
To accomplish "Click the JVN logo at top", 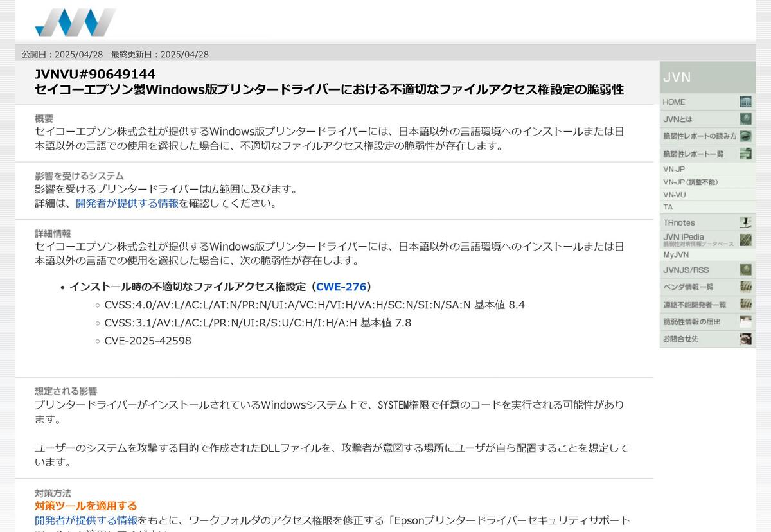I will point(75,22).
